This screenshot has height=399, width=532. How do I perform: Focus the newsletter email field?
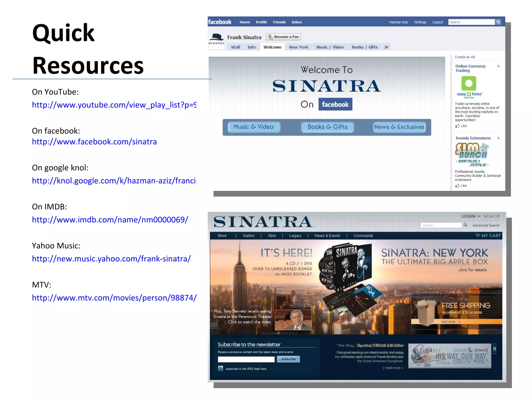coord(246,359)
